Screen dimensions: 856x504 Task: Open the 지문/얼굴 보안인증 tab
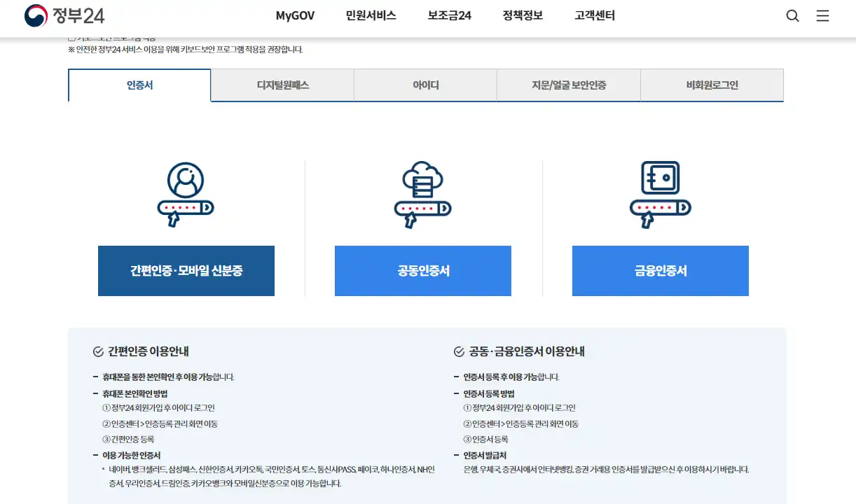[x=568, y=85]
